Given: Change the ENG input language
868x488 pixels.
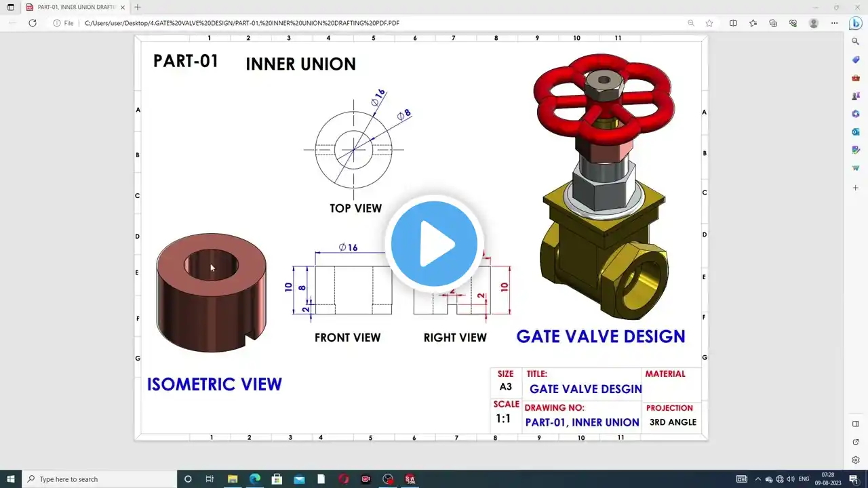Looking at the screenshot, I should coord(804,479).
